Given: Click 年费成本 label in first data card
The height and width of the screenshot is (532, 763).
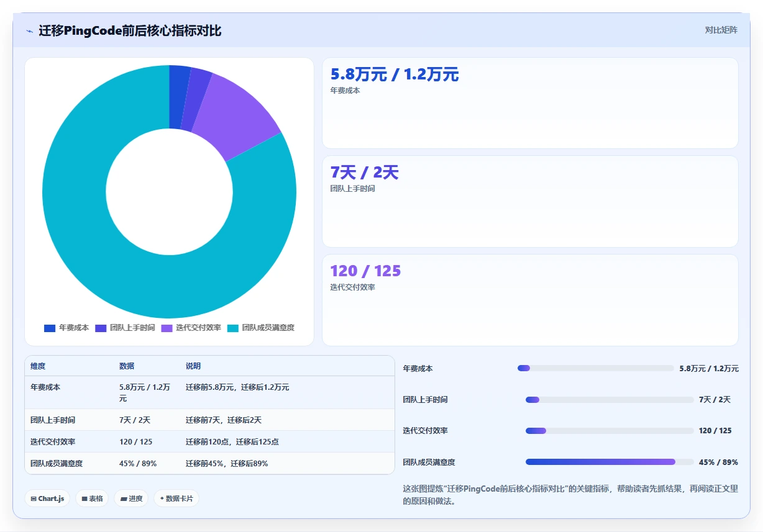Looking at the screenshot, I should [345, 91].
